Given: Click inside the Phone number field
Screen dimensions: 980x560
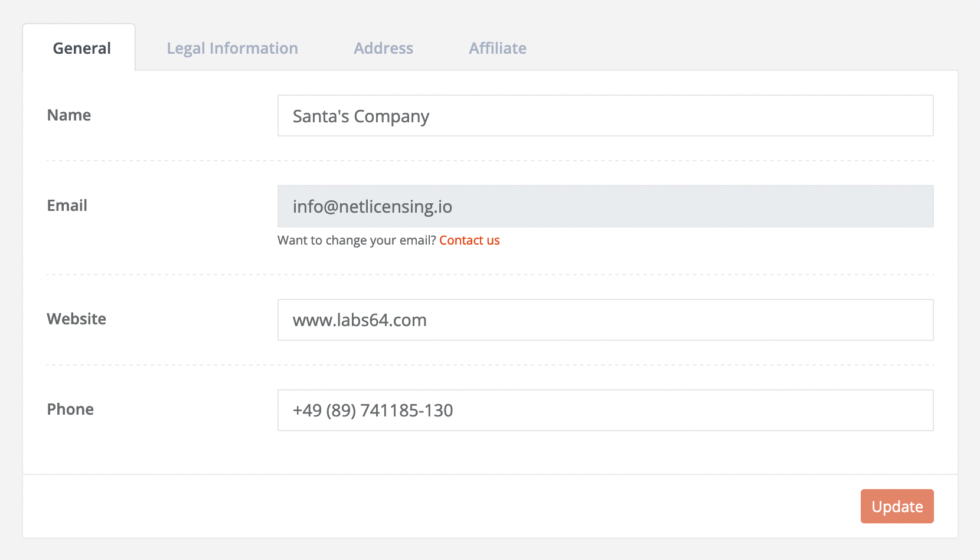Looking at the screenshot, I should 605,411.
